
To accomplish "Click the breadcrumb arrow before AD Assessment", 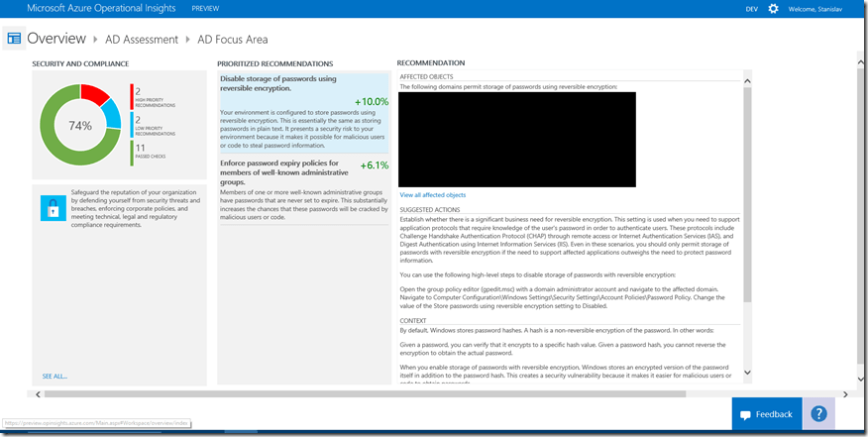I will [96, 40].
